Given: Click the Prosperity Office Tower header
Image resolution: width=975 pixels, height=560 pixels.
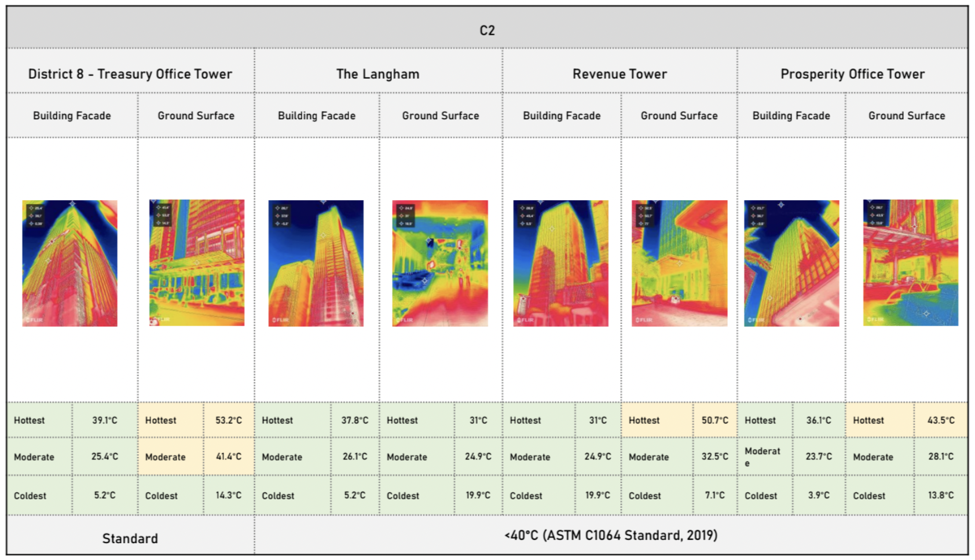Looking at the screenshot, I should tap(852, 74).
